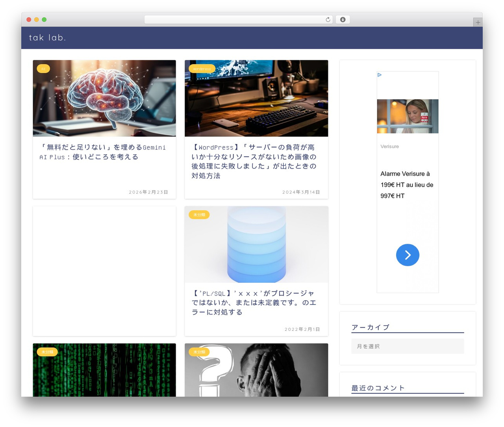Open the keyboard desk image of WordPress article
This screenshot has height=427, width=504.
coord(256,98)
